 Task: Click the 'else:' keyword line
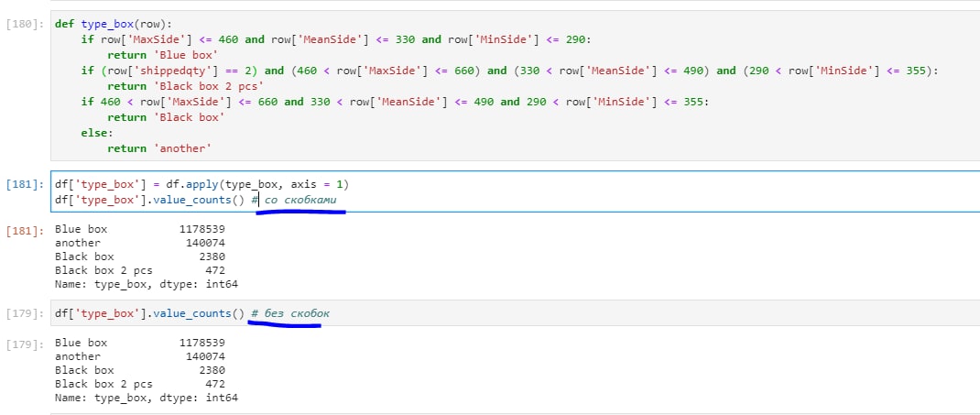click(x=97, y=133)
